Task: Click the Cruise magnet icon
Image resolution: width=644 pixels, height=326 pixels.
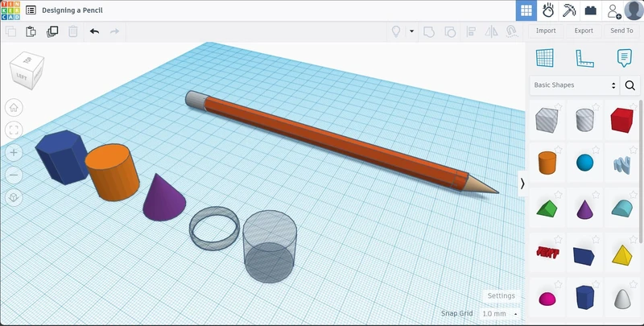Action: (x=511, y=31)
